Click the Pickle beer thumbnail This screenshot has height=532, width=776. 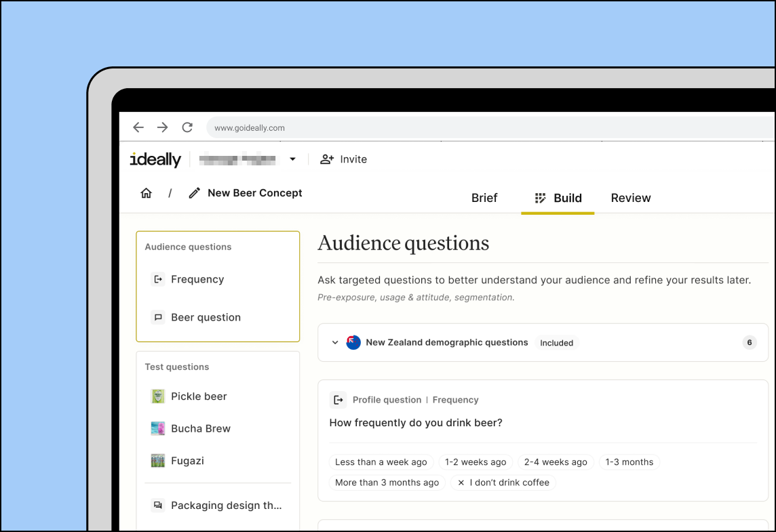pos(158,396)
